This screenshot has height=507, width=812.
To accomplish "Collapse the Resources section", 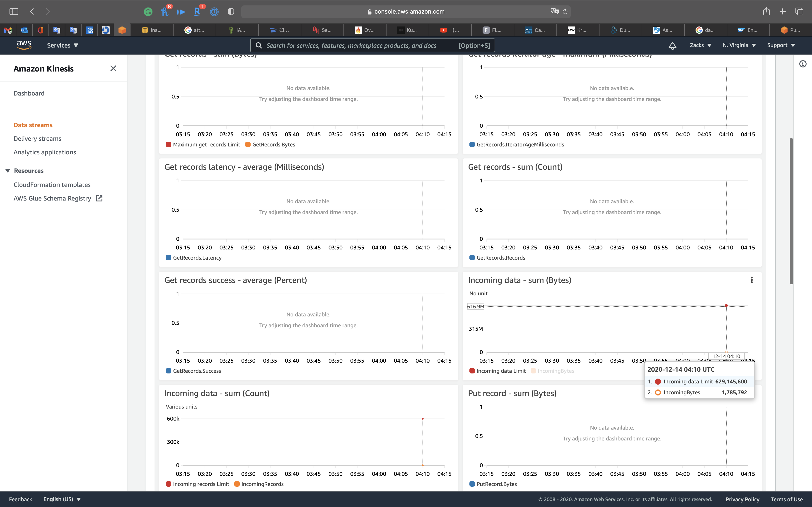I will tap(8, 171).
